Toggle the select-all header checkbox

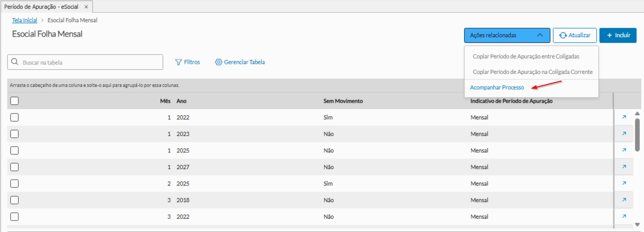pyautogui.click(x=14, y=101)
